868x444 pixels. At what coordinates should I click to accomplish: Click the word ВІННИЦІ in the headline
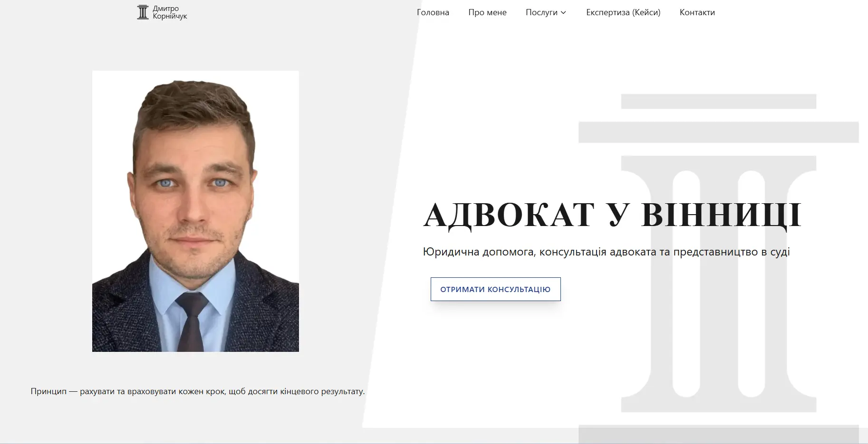point(721,215)
